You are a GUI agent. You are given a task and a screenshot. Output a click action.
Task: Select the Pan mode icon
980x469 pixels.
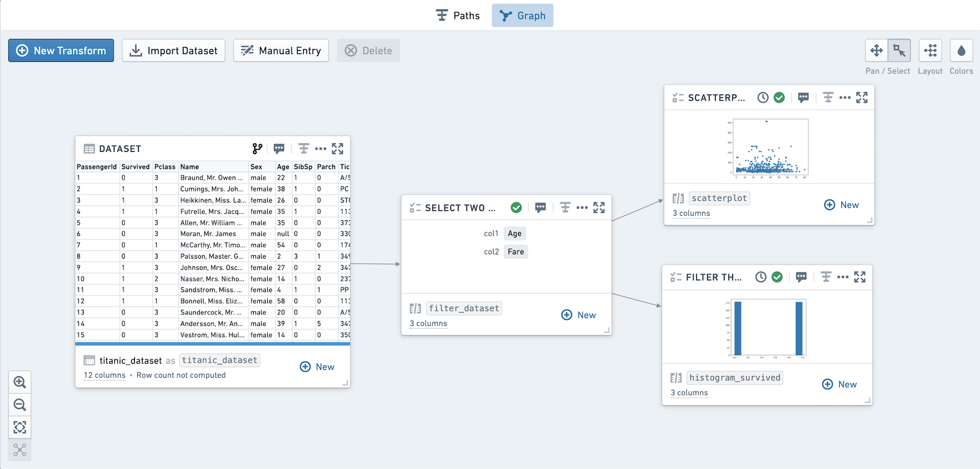tap(876, 51)
